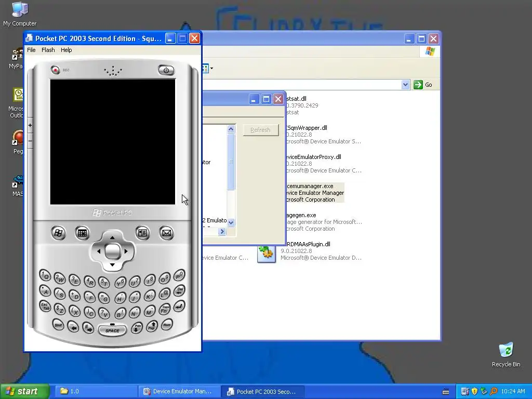Select the imagegen.exe file in Explorer
Viewport: 532px width, 399px height.
coord(323,222)
